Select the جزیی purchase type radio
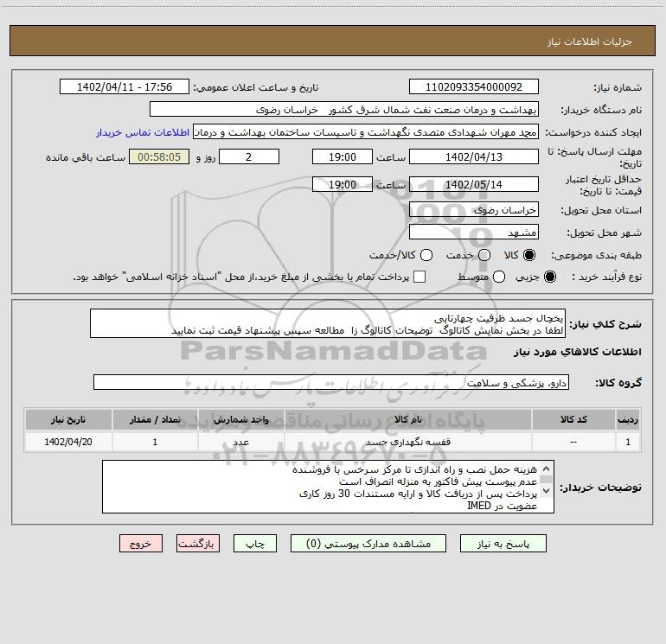The height and width of the screenshot is (644, 666). pos(549,277)
